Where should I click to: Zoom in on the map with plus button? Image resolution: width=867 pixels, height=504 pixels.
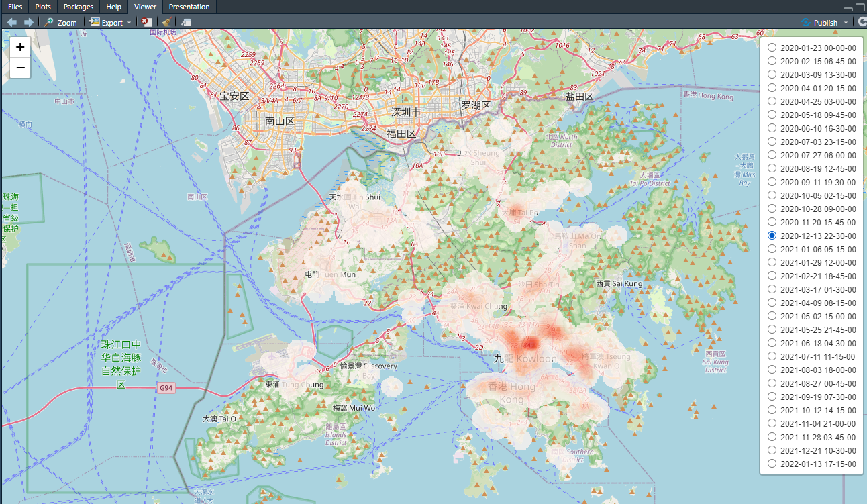point(20,47)
